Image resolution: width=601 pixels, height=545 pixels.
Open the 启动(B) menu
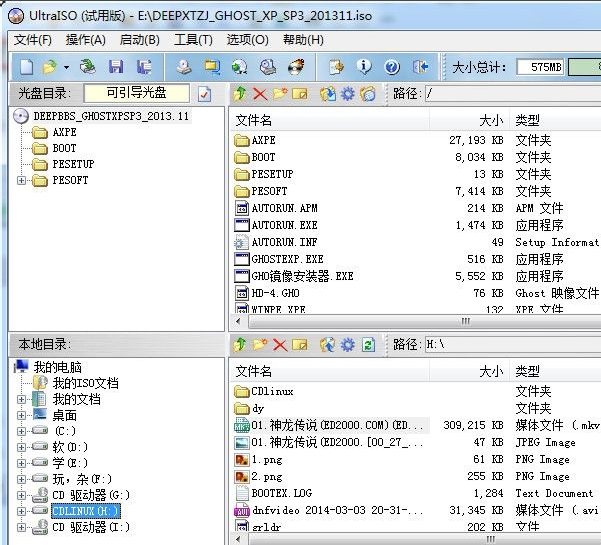pyautogui.click(x=139, y=40)
